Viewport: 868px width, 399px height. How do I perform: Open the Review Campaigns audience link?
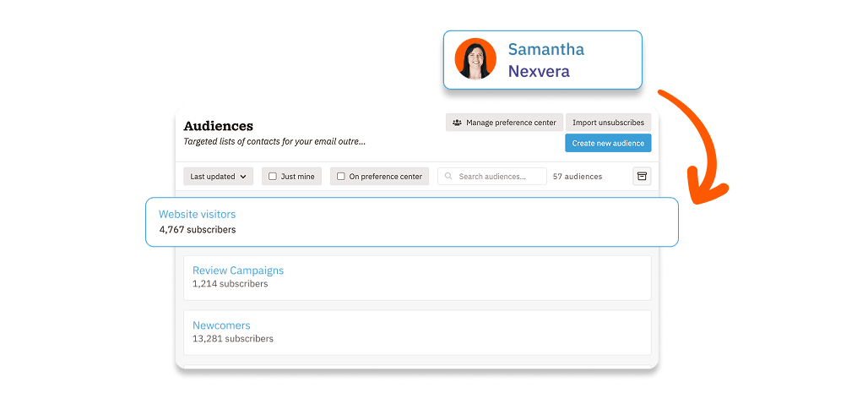pyautogui.click(x=238, y=271)
